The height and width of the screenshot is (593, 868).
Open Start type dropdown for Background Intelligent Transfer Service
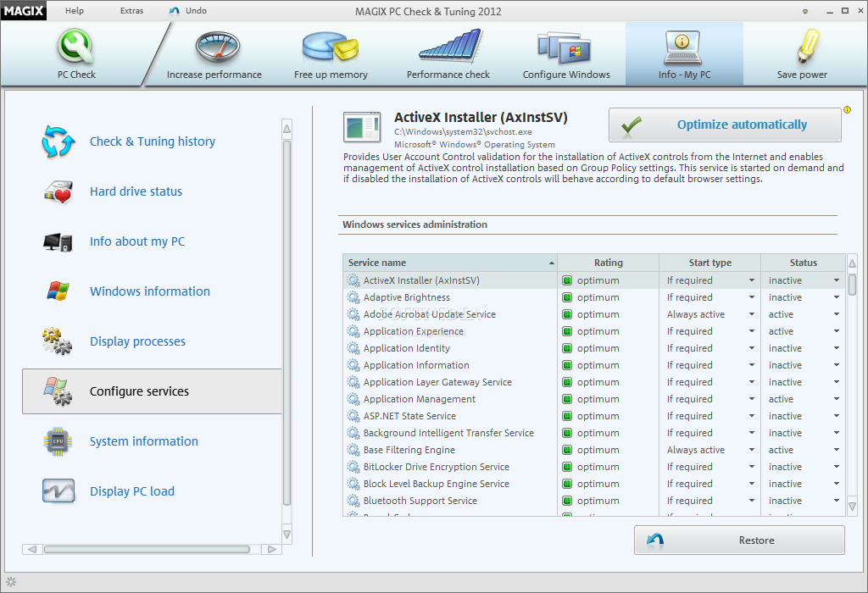(x=751, y=433)
